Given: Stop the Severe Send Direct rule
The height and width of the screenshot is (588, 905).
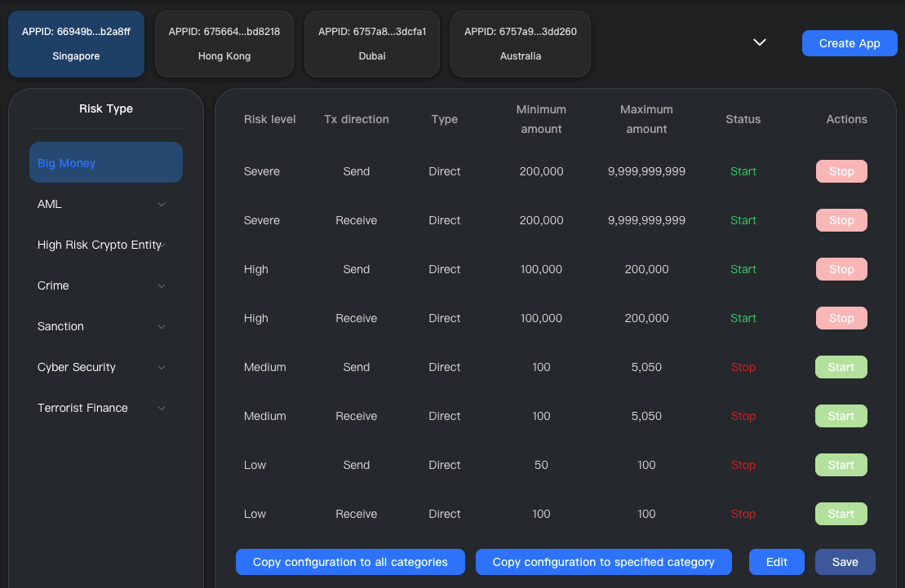Looking at the screenshot, I should [841, 171].
